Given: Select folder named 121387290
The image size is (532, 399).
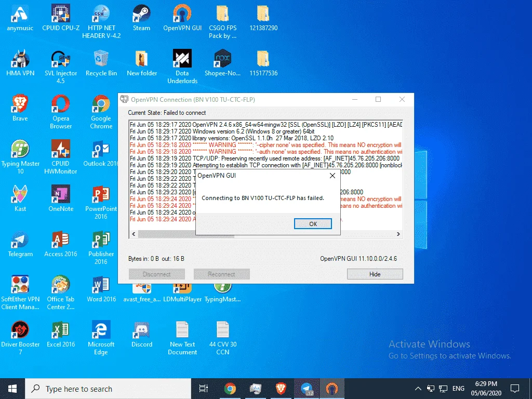Looking at the screenshot, I should (263, 19).
